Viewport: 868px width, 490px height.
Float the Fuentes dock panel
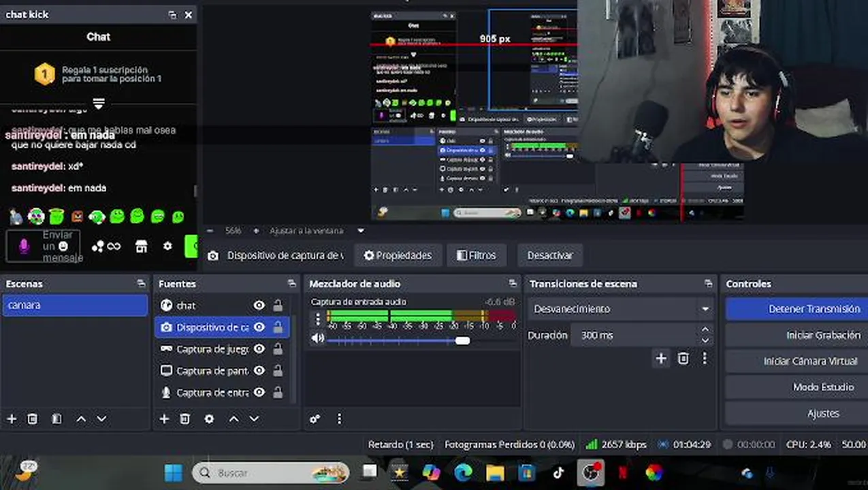click(292, 284)
